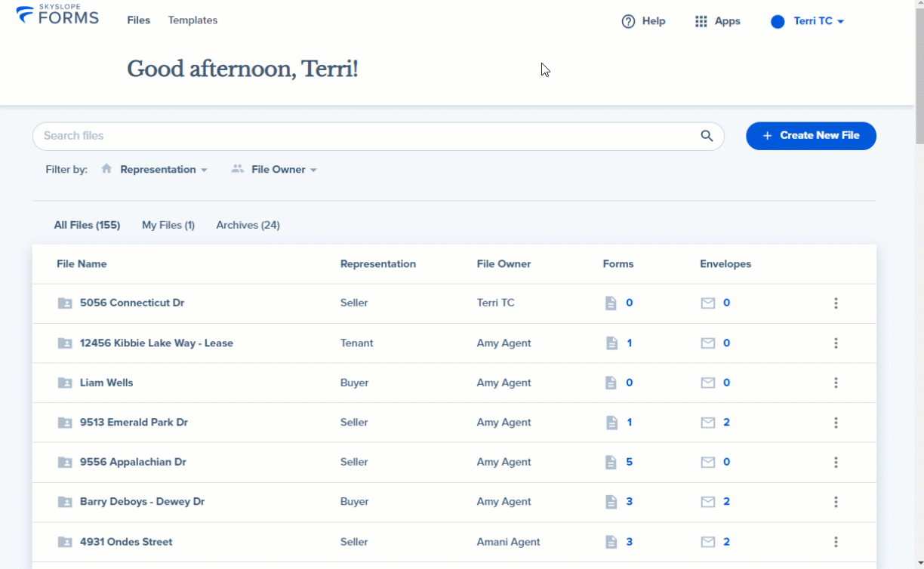Click the search magnifier icon

pyautogui.click(x=707, y=136)
